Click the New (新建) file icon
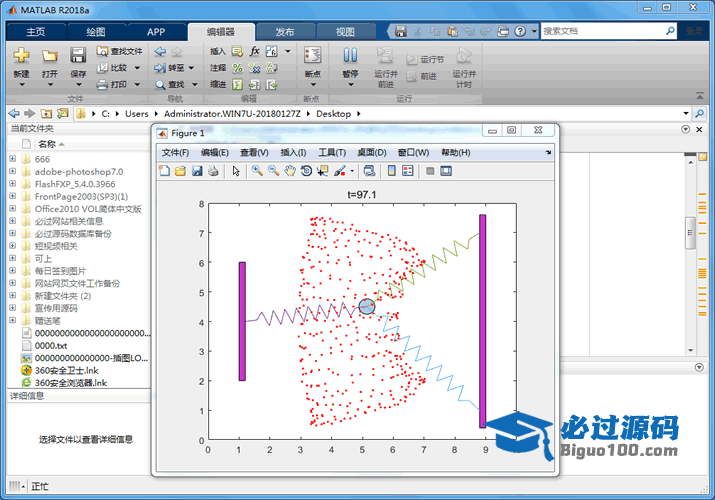 coord(21,55)
